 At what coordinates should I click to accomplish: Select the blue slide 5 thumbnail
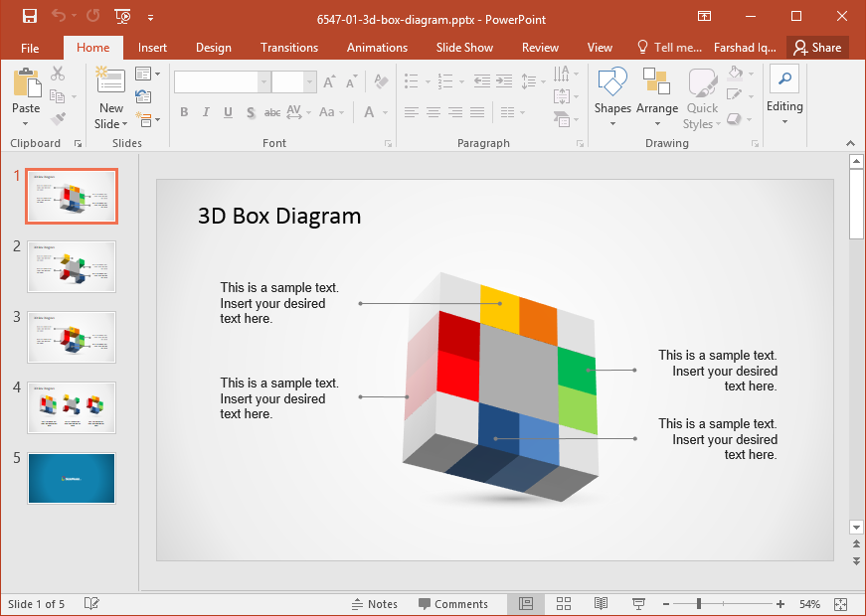[x=72, y=479]
